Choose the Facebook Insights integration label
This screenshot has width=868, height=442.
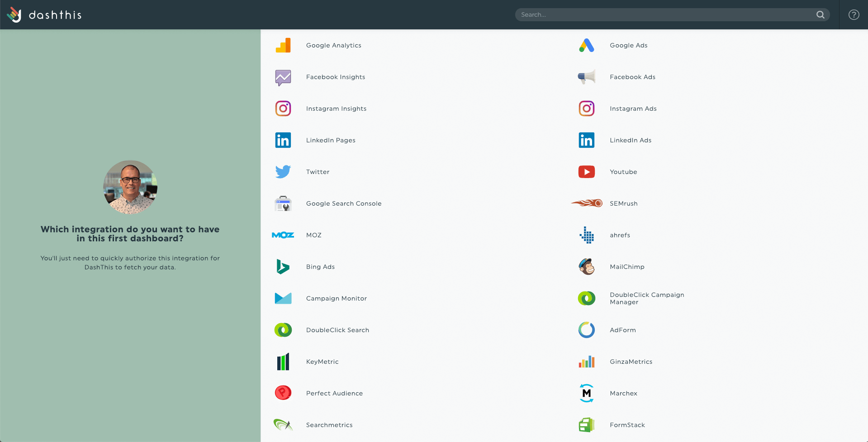click(x=336, y=77)
